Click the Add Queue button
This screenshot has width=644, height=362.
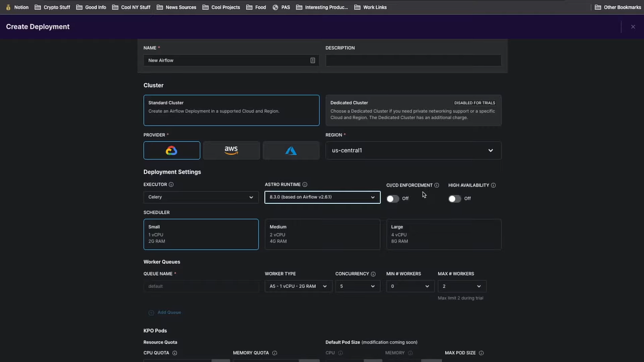coord(165,312)
